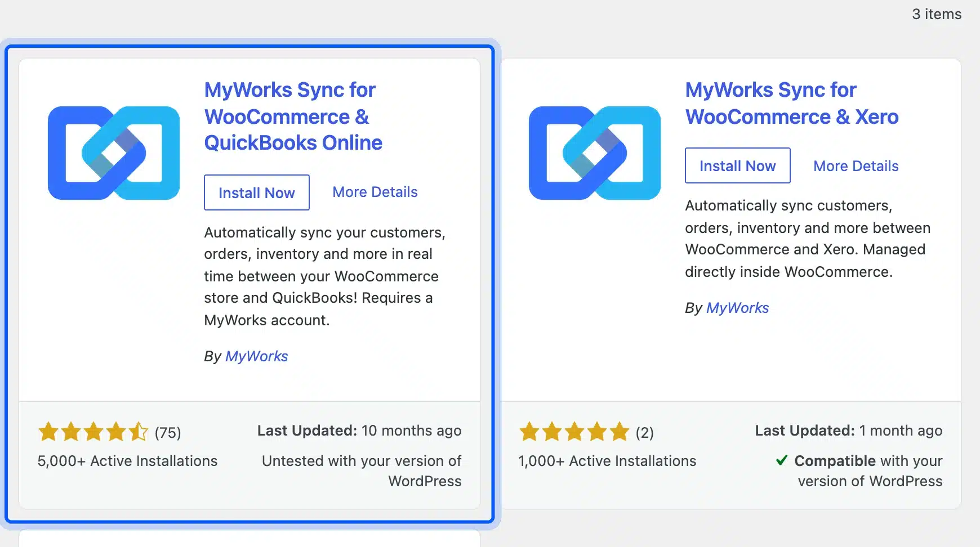Open MyWorks Sync for WooCommerce & Xero title

[792, 104]
